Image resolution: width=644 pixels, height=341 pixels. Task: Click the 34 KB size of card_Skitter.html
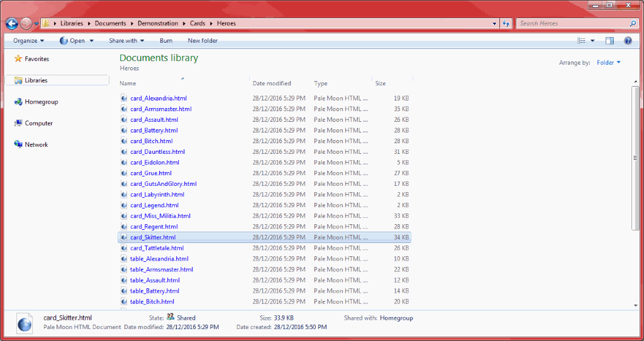(x=401, y=237)
